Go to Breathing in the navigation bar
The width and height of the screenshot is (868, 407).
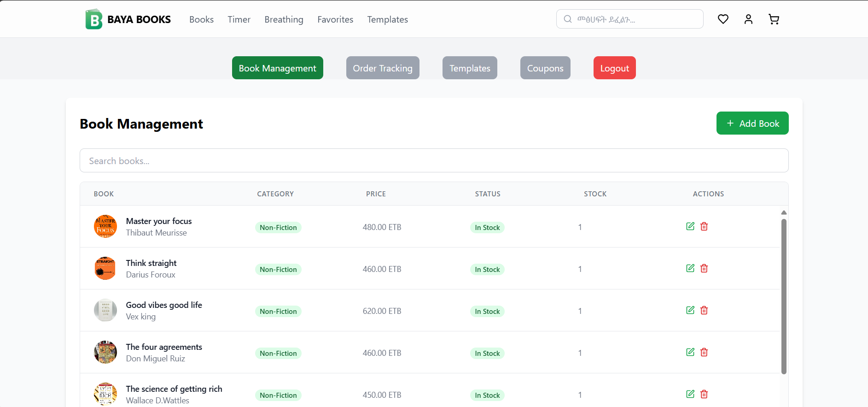click(x=284, y=19)
